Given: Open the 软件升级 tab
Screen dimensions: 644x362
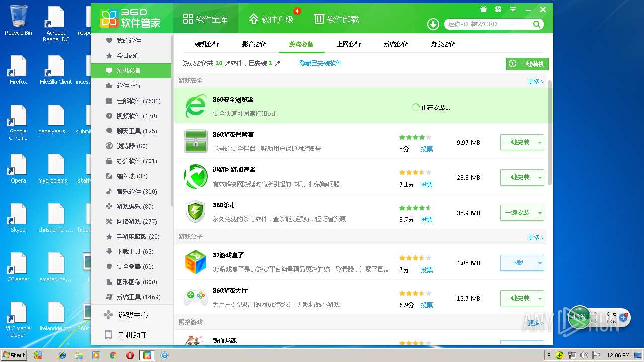Looking at the screenshot, I should (x=271, y=19).
